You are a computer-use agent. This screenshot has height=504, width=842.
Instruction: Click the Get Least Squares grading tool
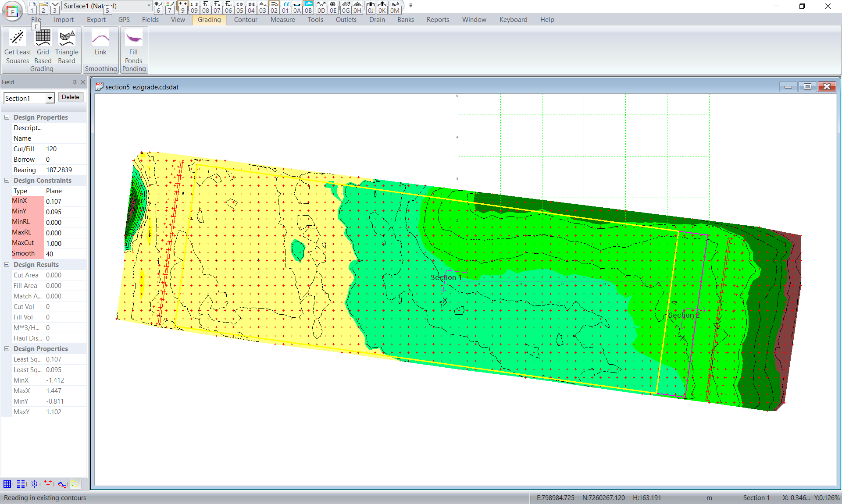coord(18,46)
